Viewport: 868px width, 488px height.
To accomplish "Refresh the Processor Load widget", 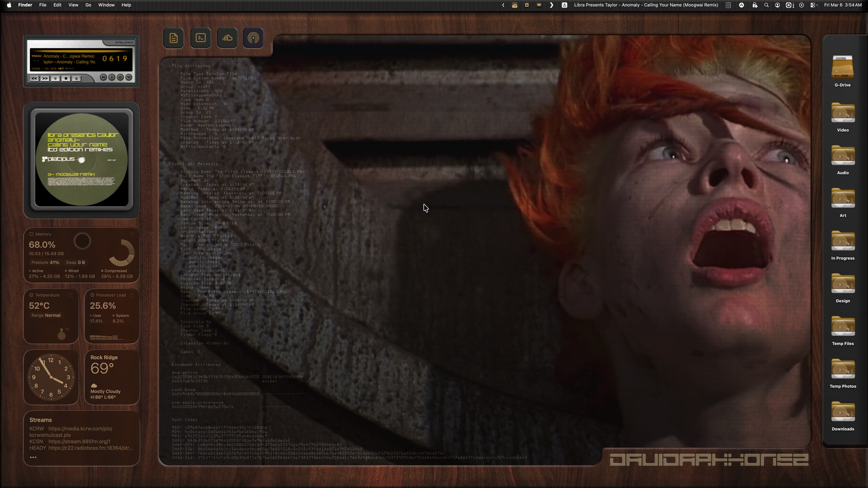I will pyautogui.click(x=132, y=295).
